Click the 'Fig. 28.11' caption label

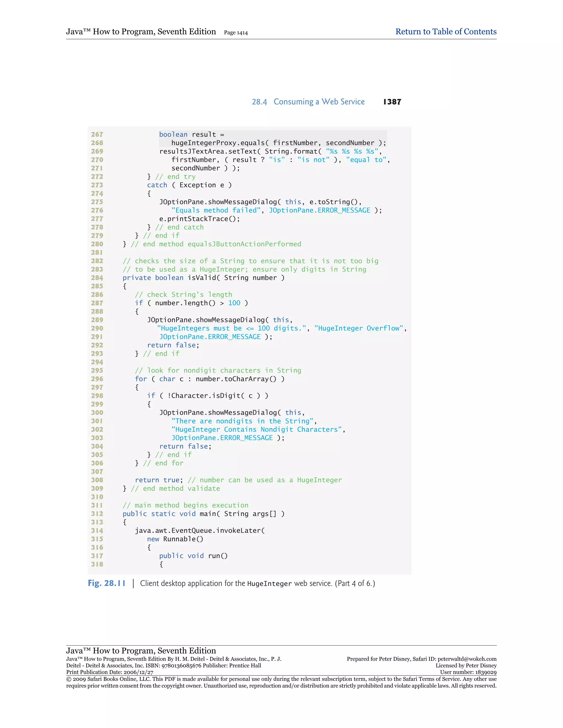[x=106, y=583]
